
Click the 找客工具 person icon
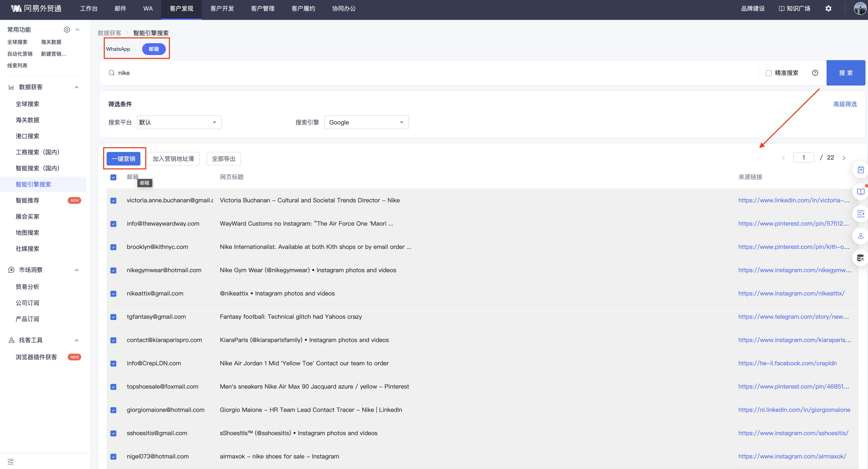11,340
